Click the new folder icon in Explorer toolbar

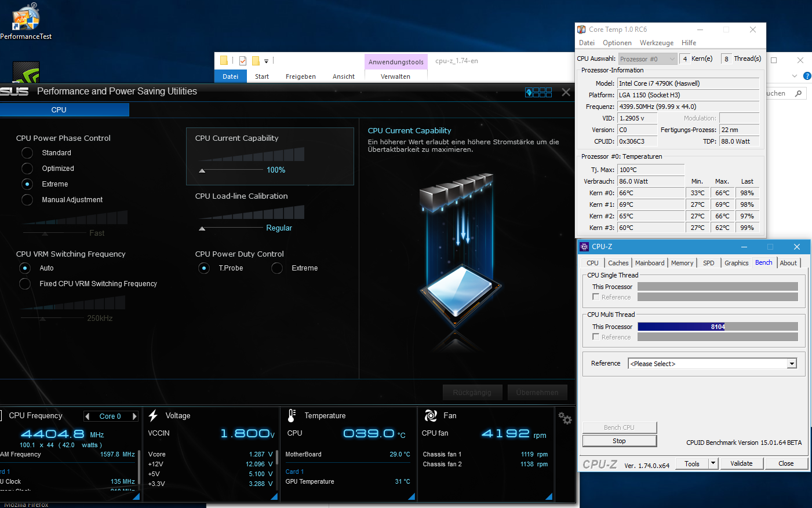(x=256, y=60)
